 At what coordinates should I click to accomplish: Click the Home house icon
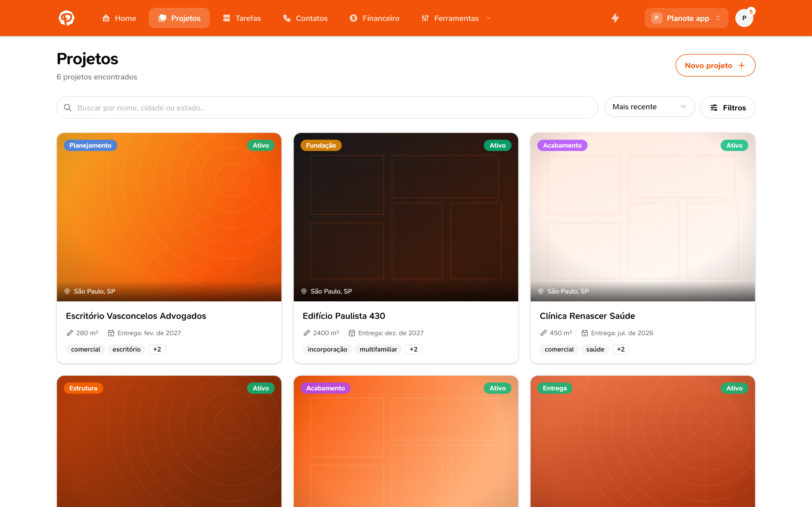pyautogui.click(x=106, y=18)
